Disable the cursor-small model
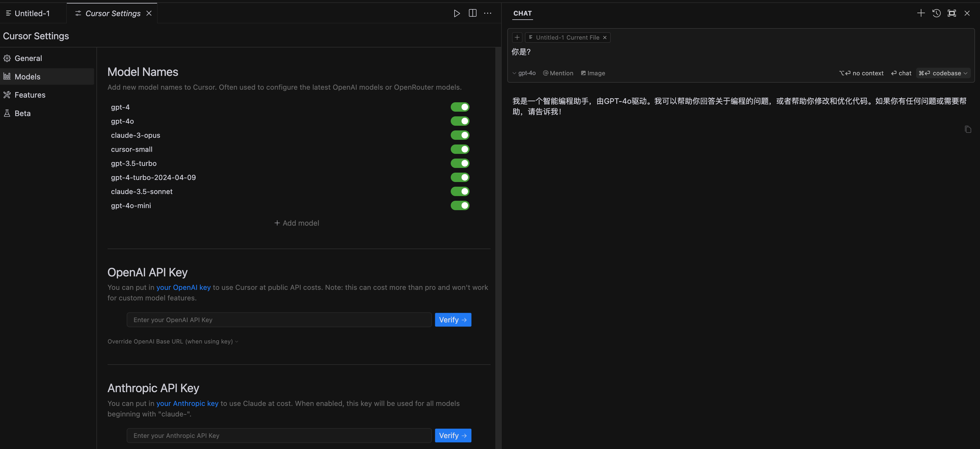The width and height of the screenshot is (980, 449). 460,149
